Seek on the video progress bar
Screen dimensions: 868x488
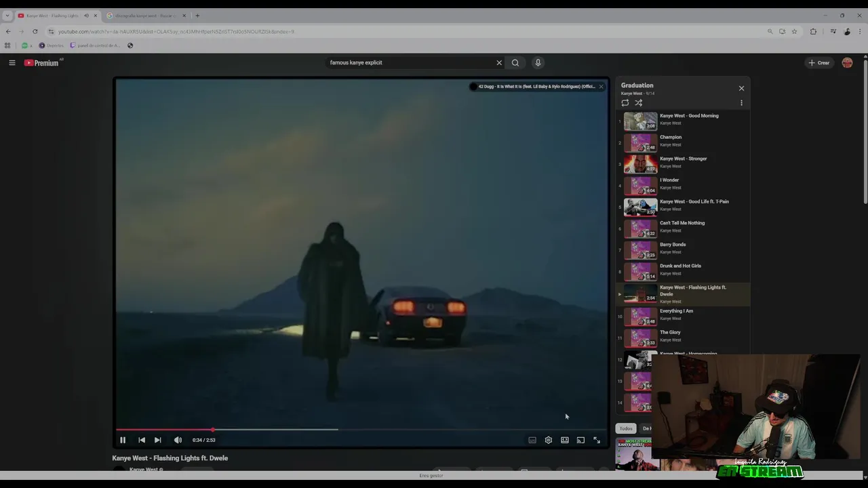pos(361,429)
